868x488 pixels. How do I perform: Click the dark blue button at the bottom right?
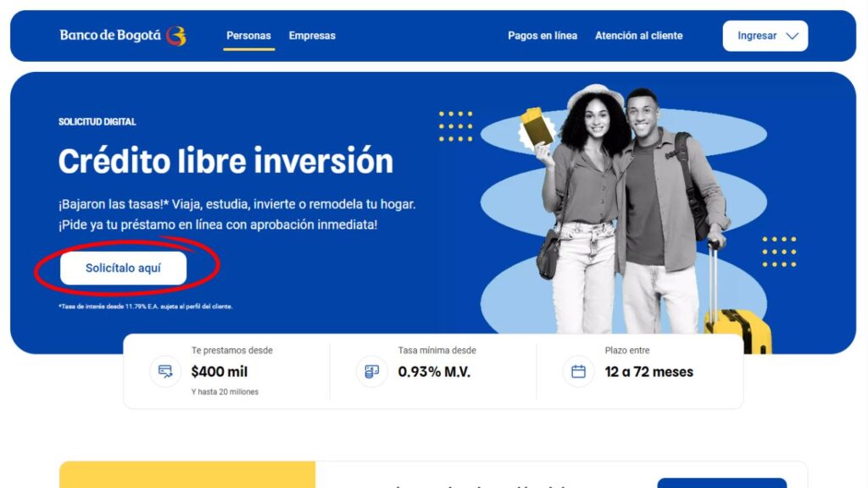(x=722, y=483)
